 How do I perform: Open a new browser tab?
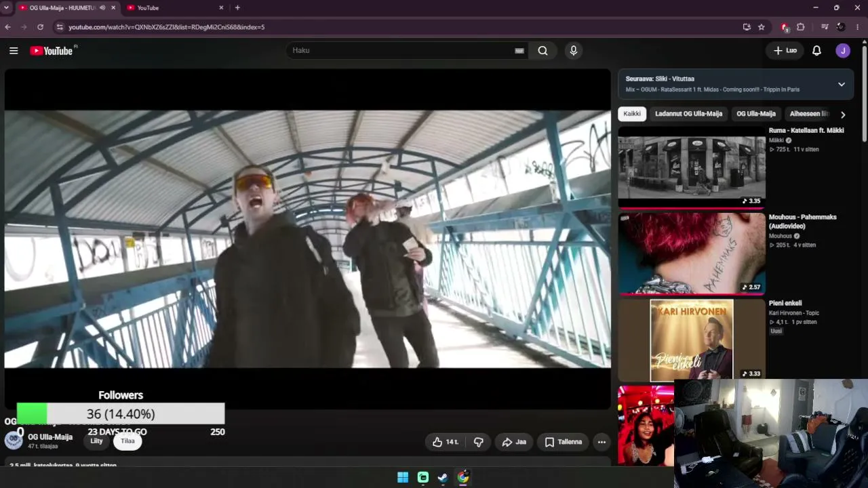coord(237,7)
